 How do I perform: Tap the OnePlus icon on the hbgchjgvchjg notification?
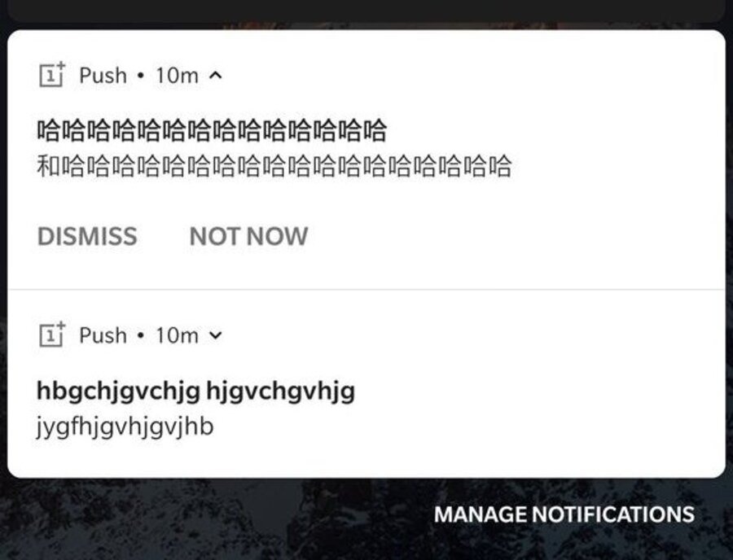point(52,335)
